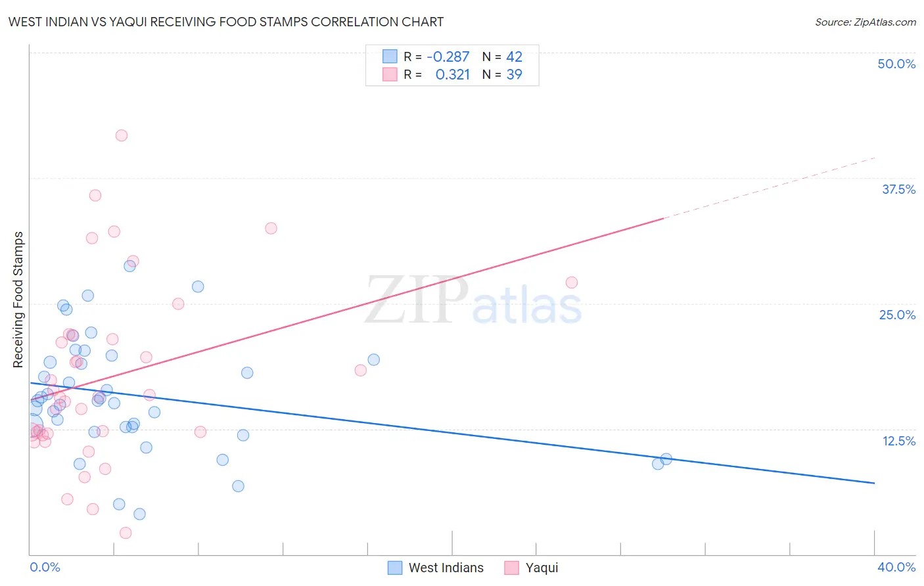Click the 40.0% x-axis tick label
Viewport: 924px width, 586px height.
(896, 567)
